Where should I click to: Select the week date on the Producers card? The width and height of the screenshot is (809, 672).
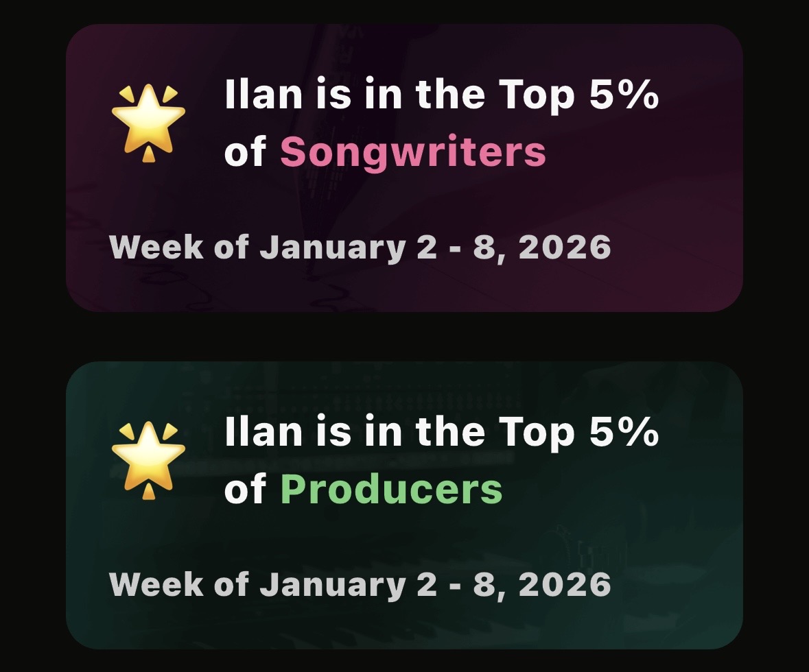click(360, 584)
